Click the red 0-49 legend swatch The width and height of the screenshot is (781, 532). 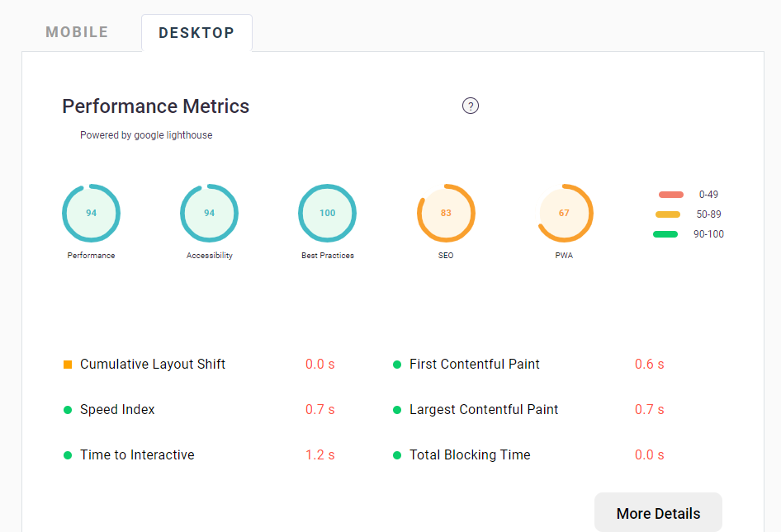670,195
